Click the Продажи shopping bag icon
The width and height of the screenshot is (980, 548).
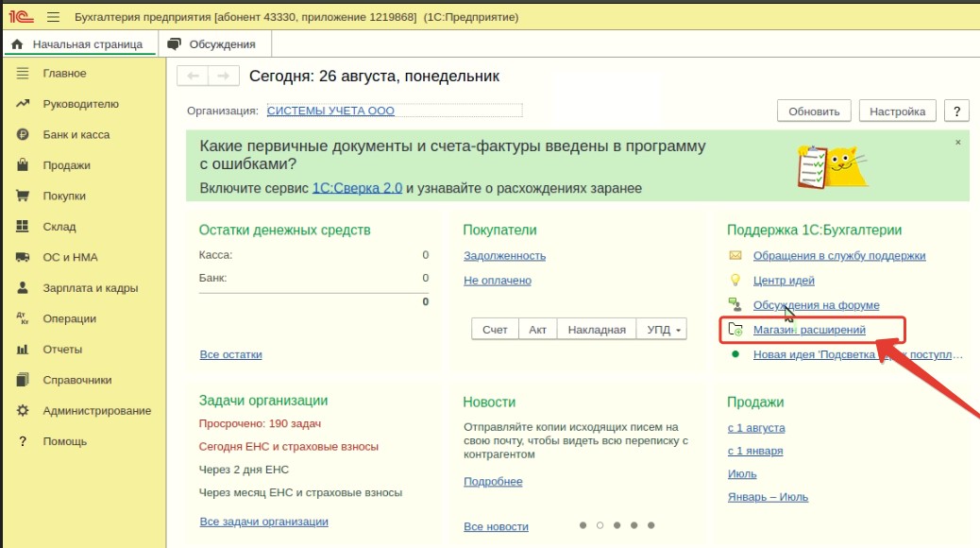pos(23,165)
